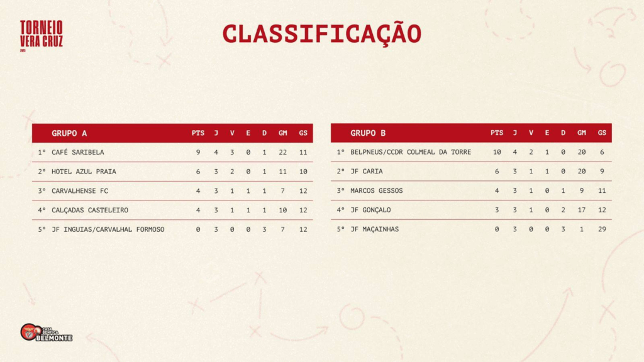Click the Casa Benfica Belmonte emblem
Image resolution: width=644 pixels, height=362 pixels.
[46, 333]
